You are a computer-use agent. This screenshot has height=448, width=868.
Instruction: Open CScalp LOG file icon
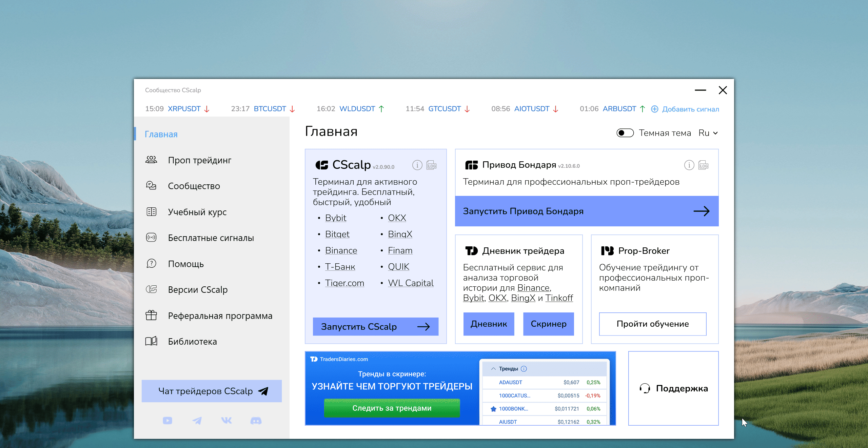pyautogui.click(x=431, y=165)
